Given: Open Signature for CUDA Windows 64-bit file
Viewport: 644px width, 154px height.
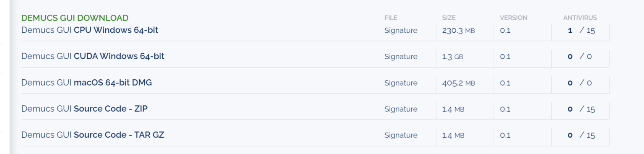Looking at the screenshot, I should (401, 57).
